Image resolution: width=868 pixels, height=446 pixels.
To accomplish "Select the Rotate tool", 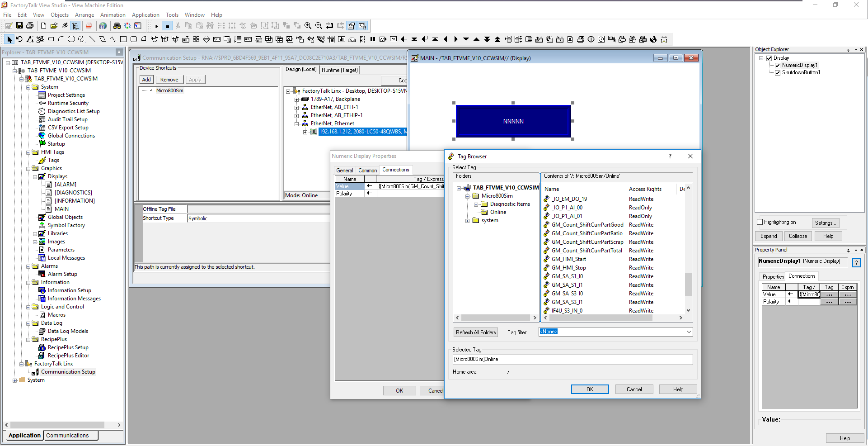I will 19,39.
